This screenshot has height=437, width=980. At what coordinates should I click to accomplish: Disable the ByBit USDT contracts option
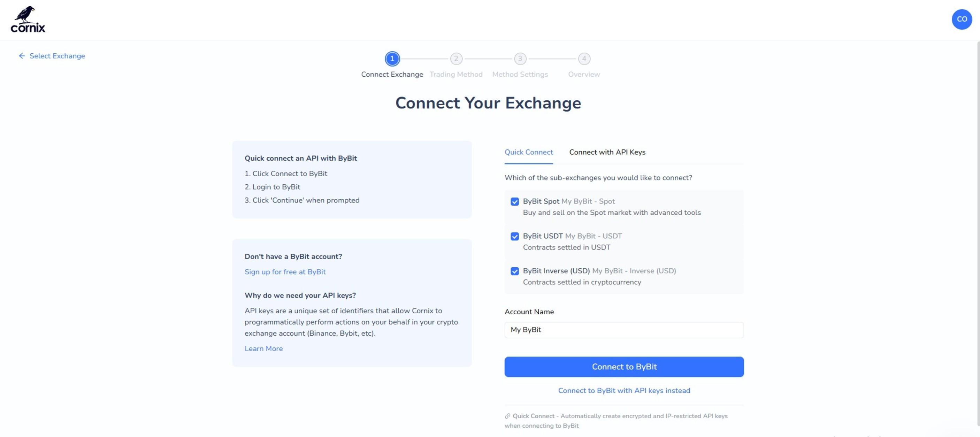pyautogui.click(x=515, y=236)
